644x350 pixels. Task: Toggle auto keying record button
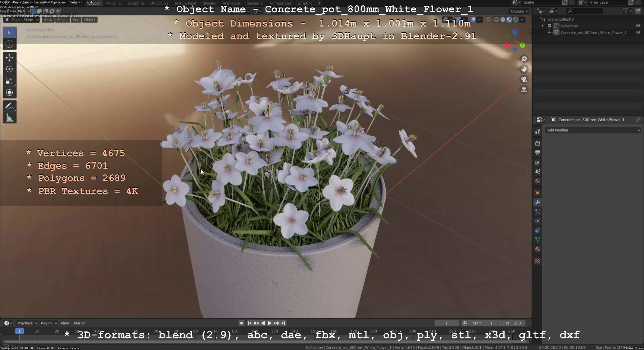[241, 323]
